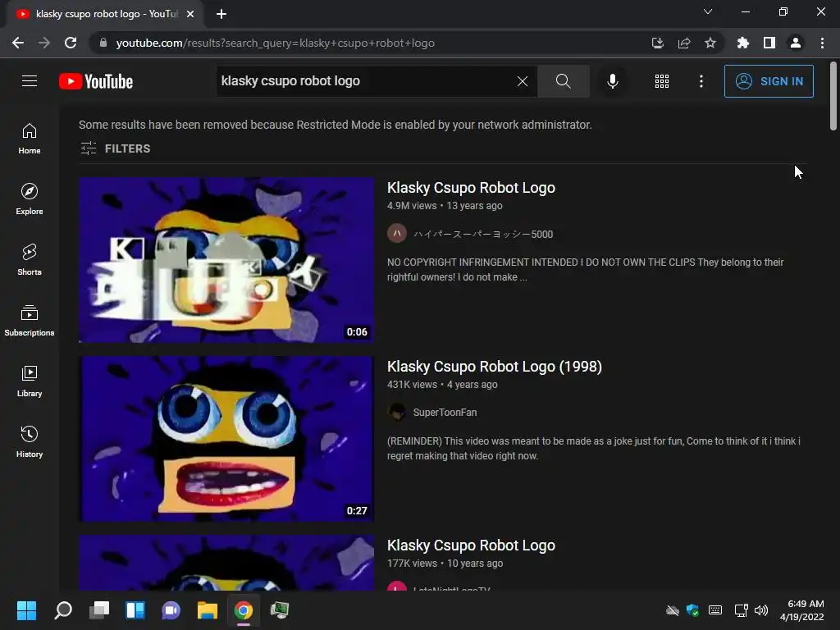This screenshot has width=840, height=630.
Task: Click the thumbnail of the 10 years ago video
Action: pos(226,563)
